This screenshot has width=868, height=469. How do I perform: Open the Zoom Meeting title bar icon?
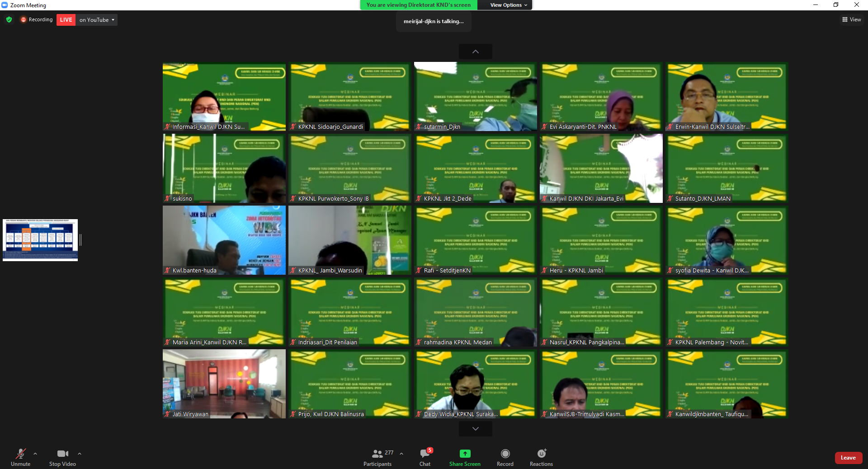click(x=5, y=5)
